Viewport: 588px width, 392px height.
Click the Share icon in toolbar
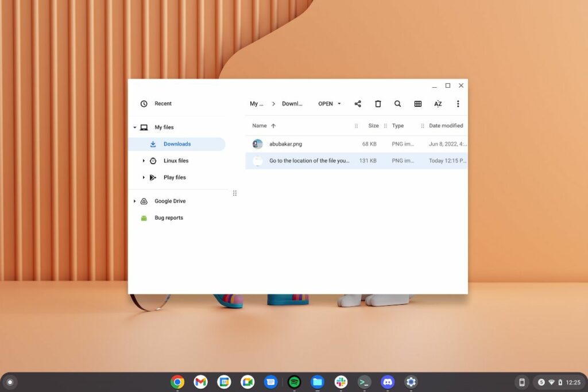click(358, 104)
